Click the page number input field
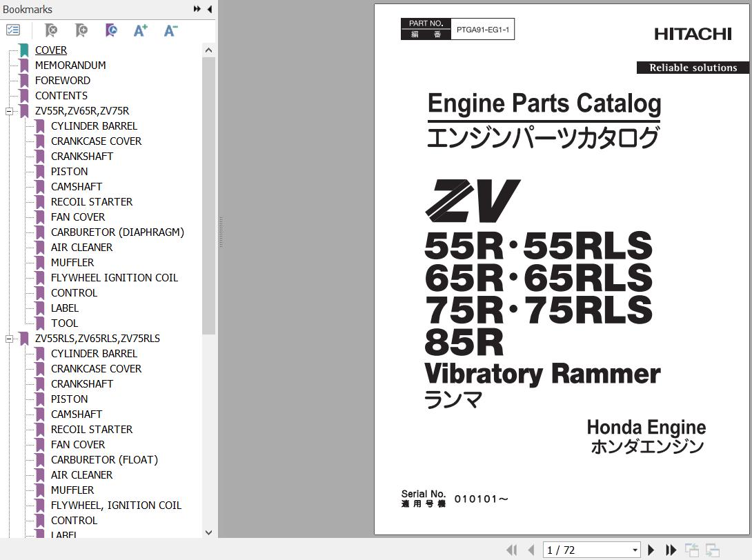The height and width of the screenshot is (560, 752). point(586,550)
